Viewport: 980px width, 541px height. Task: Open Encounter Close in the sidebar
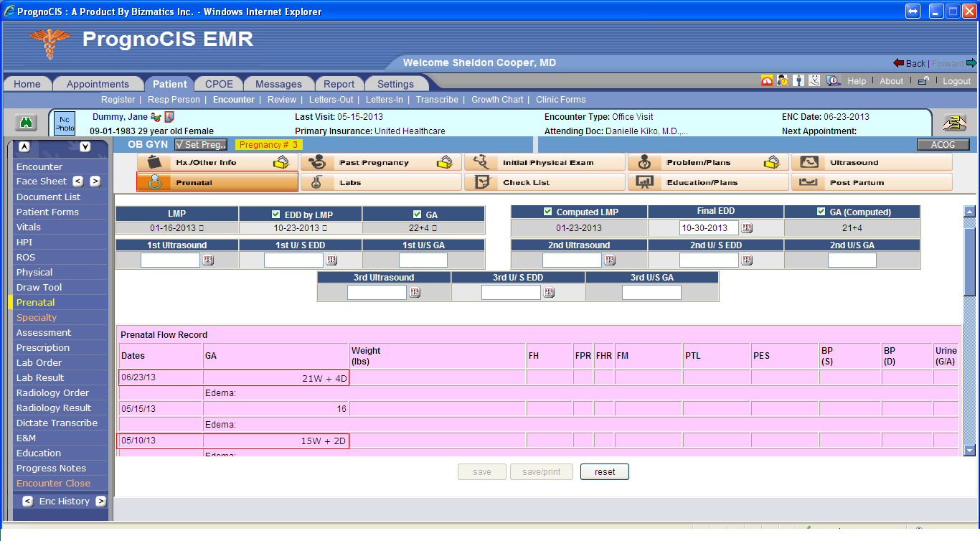(x=54, y=483)
